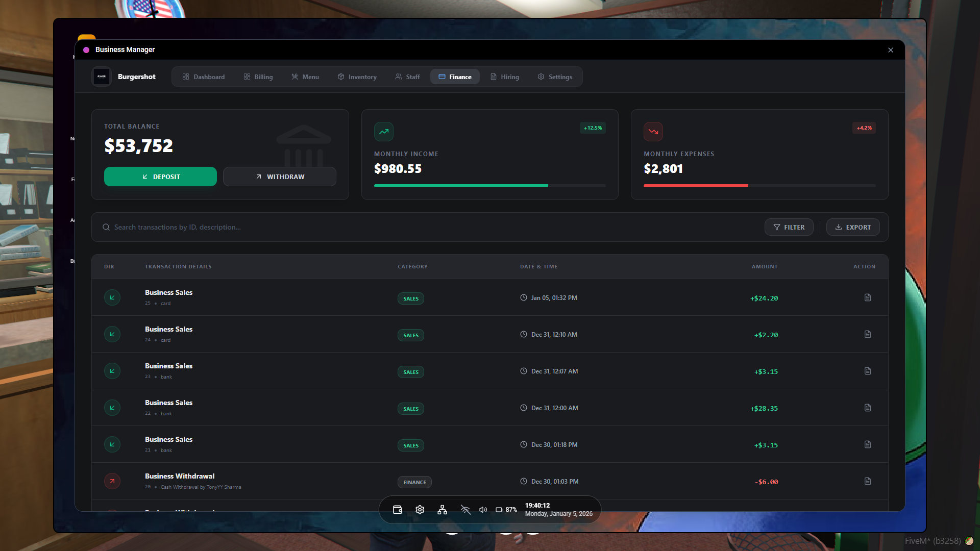Go to the Dashboard tab
The image size is (980, 551).
click(204, 77)
